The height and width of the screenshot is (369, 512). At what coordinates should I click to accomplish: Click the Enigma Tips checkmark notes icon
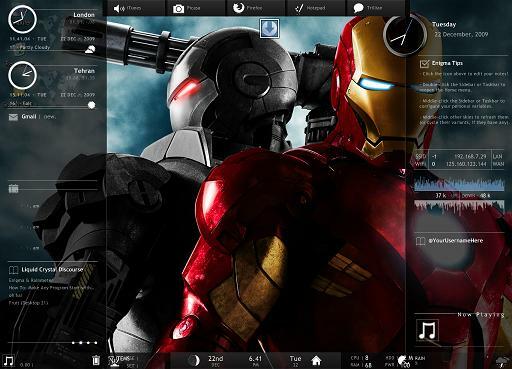point(424,63)
